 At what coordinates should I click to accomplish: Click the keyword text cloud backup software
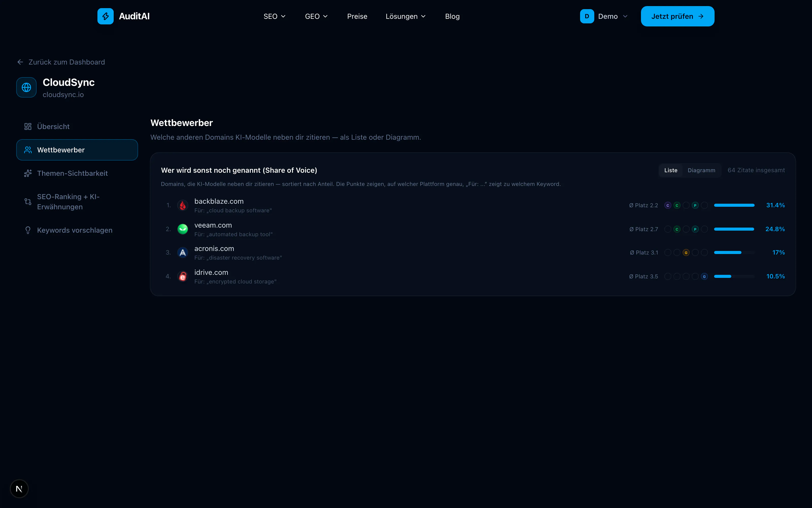pos(240,211)
